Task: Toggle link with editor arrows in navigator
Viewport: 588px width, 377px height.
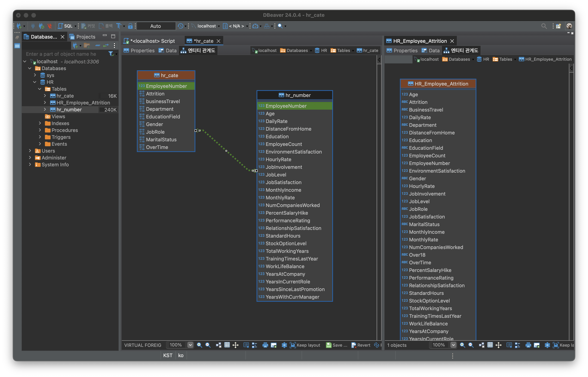Action: 106,45
